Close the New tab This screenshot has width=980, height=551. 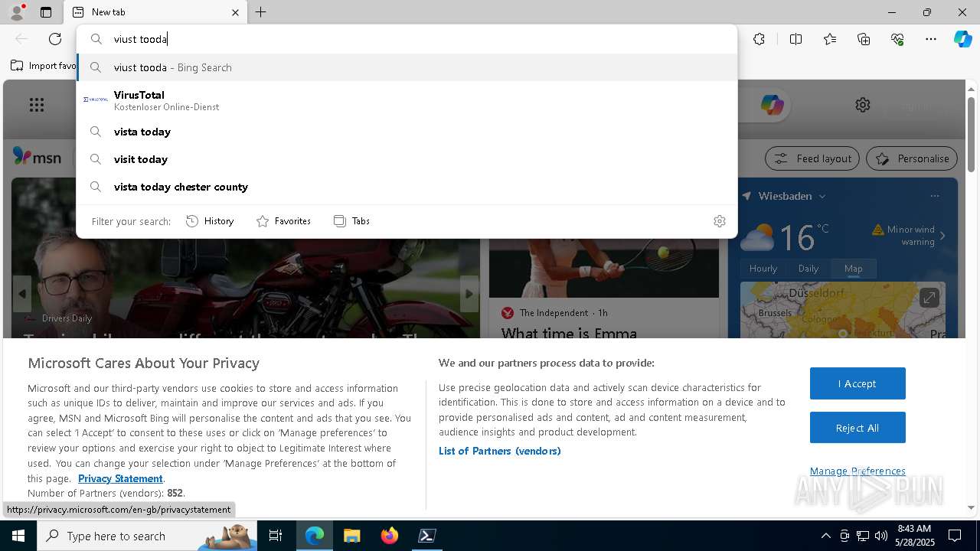[235, 12]
